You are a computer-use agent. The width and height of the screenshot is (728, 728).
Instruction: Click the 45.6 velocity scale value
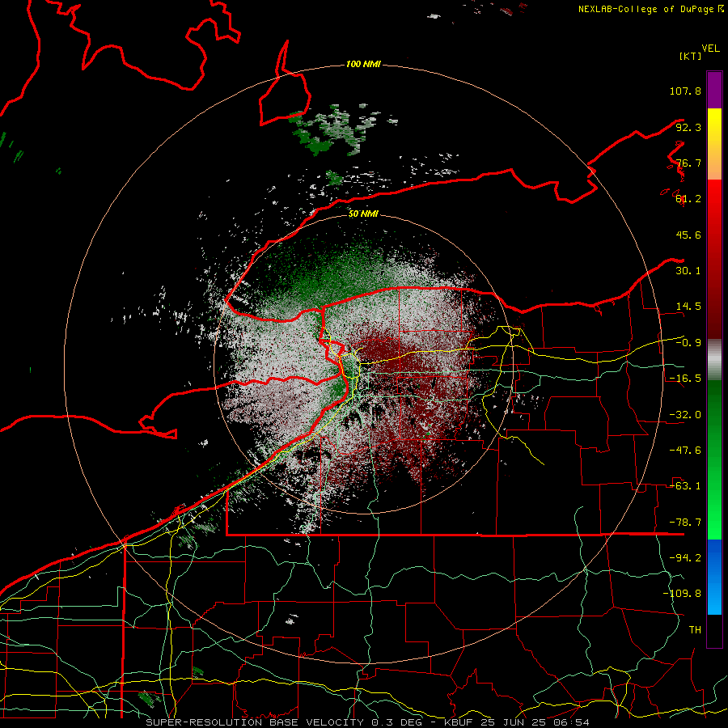688,235
